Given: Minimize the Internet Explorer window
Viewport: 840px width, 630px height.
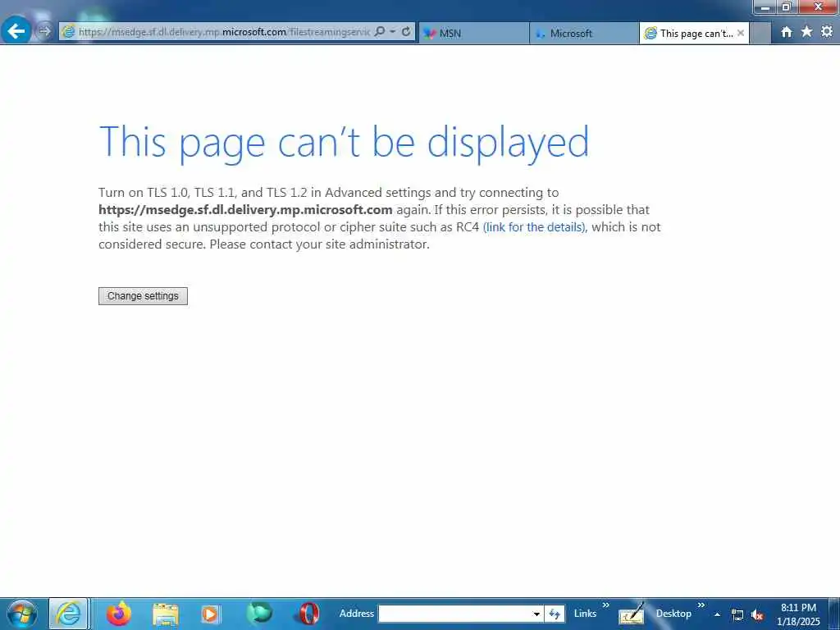Looking at the screenshot, I should coord(765,7).
